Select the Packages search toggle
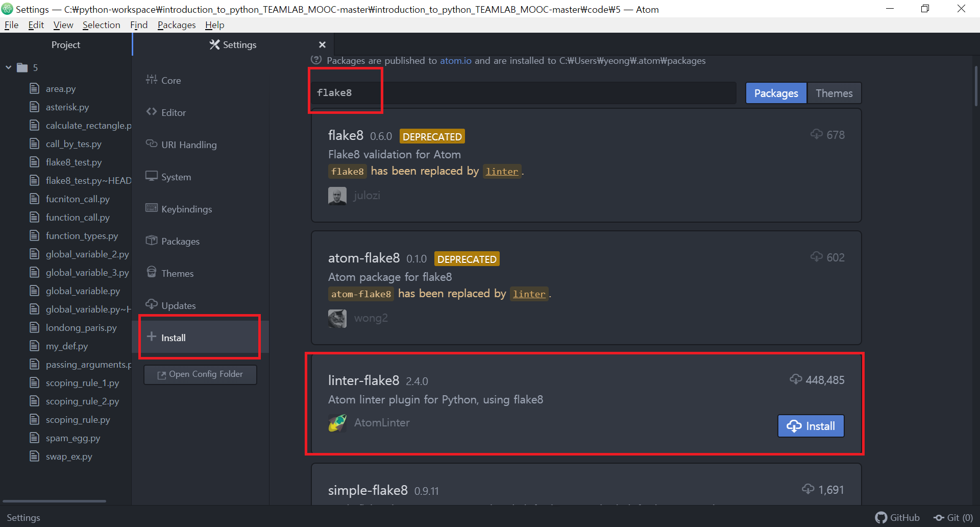Viewport: 980px width, 527px height. 776,93
